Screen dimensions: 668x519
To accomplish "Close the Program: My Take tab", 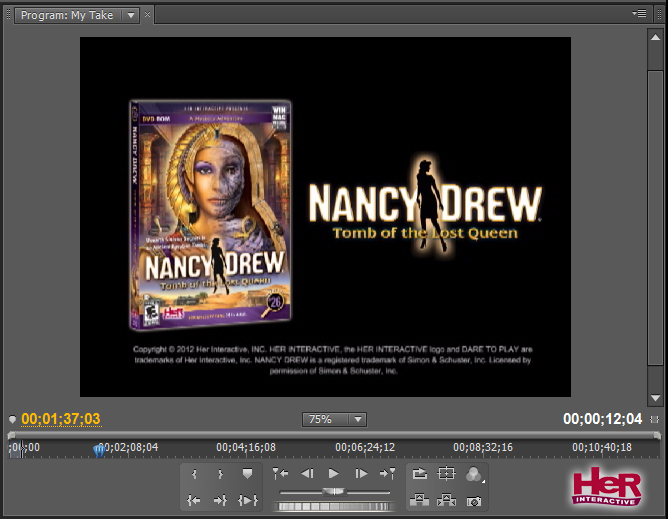I will click(x=147, y=15).
